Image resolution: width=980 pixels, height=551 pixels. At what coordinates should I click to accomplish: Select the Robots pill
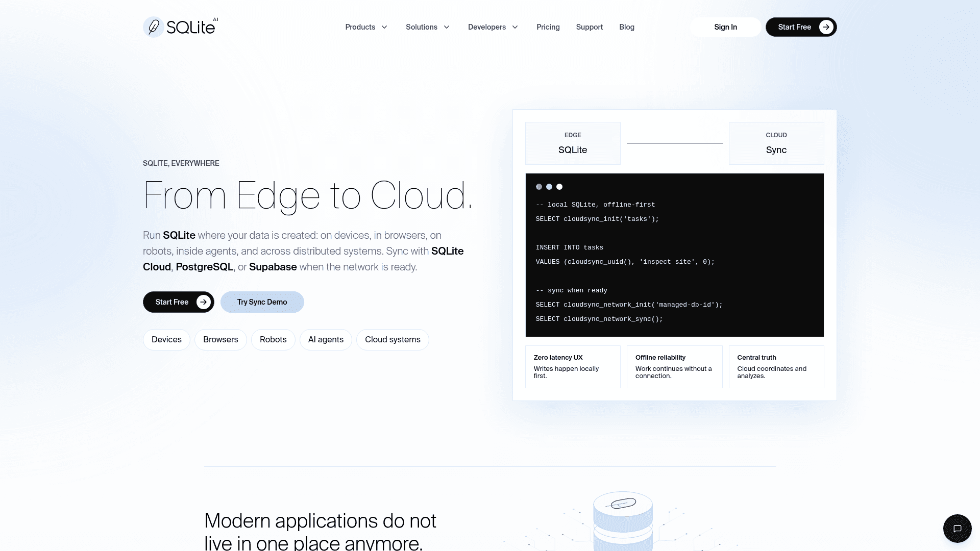pos(273,340)
